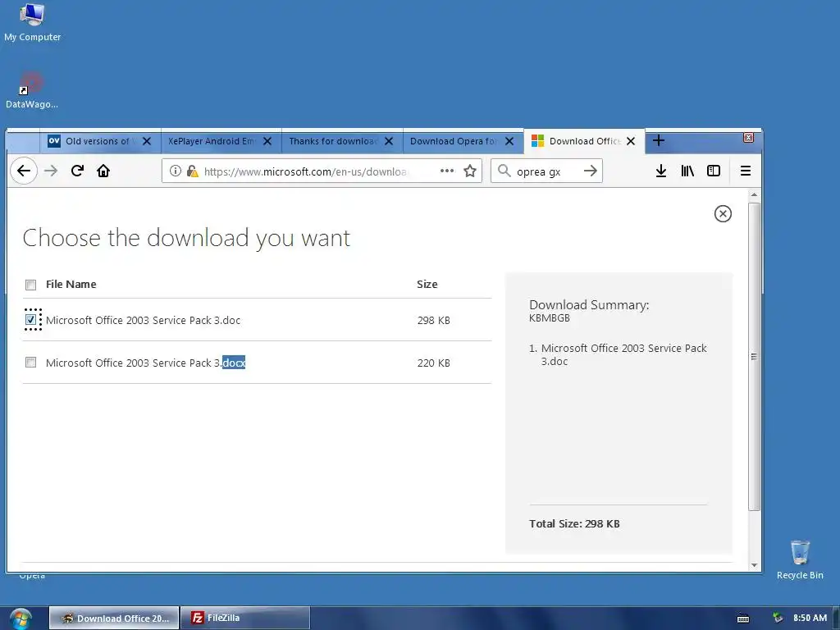Switch to FileZilla in taskbar
840x630 pixels.
coord(245,619)
